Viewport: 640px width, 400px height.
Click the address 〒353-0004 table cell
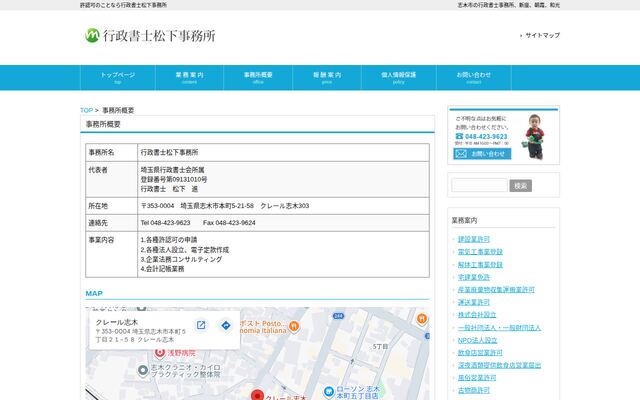[x=283, y=206]
